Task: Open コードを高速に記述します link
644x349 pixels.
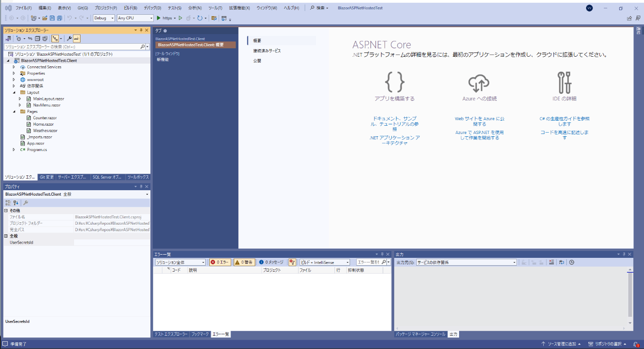Action: (564, 135)
